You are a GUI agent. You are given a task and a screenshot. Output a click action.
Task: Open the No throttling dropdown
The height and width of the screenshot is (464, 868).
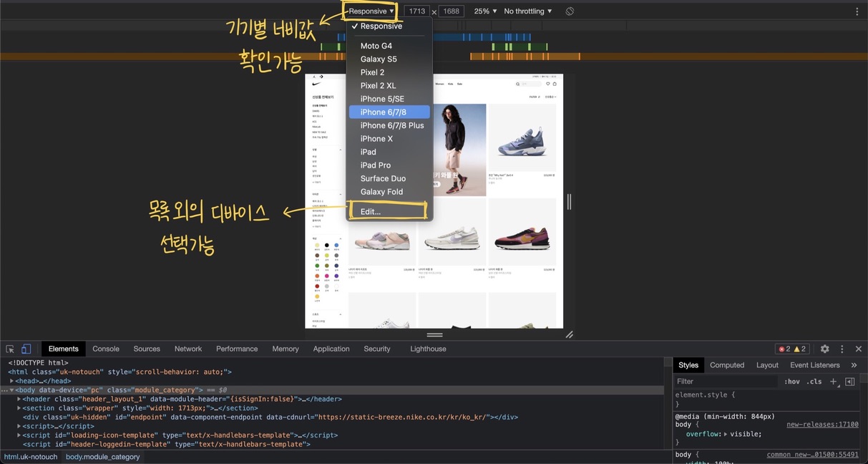pyautogui.click(x=528, y=11)
